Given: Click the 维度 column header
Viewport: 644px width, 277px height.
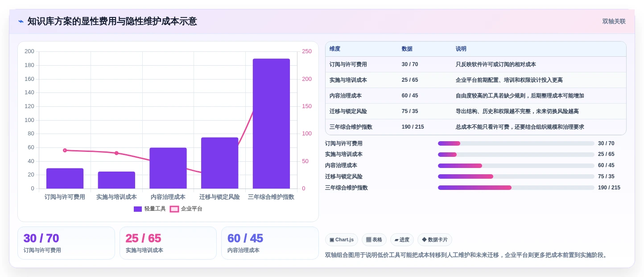Looking at the screenshot, I should [335, 49].
